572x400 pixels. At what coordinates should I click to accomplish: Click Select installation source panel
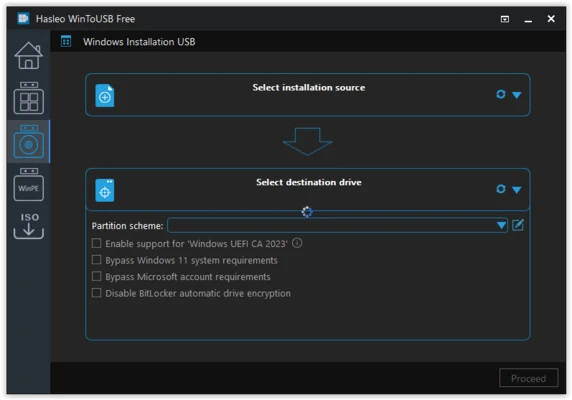(x=308, y=95)
